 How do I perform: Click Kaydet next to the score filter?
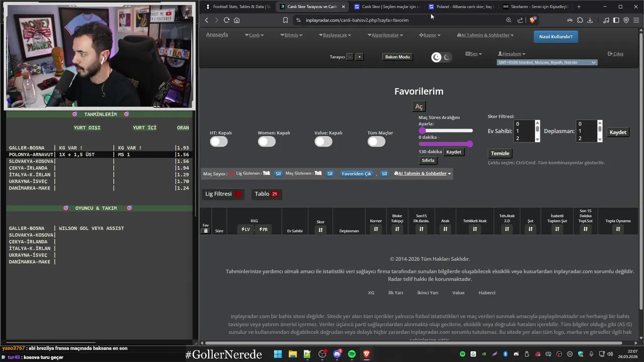[x=618, y=132]
